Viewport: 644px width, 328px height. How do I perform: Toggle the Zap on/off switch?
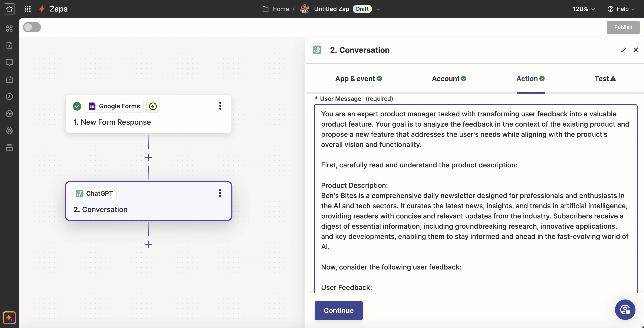[x=32, y=27]
